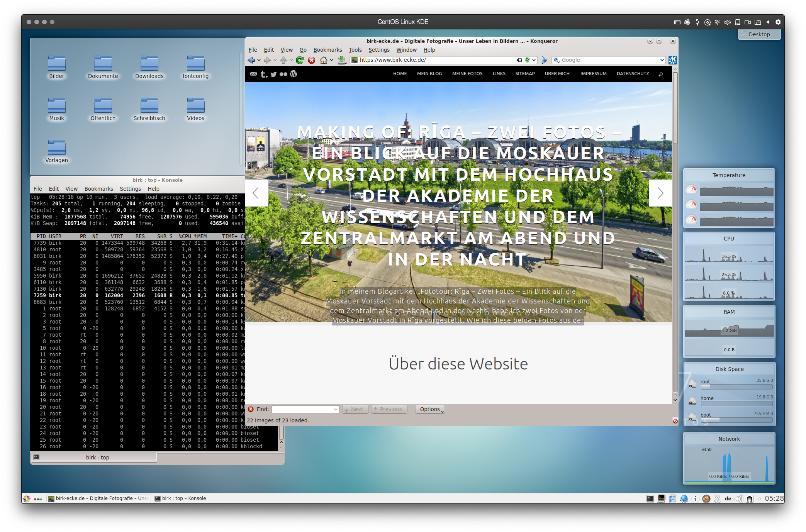
Task: Reload the page in Konqueror
Action: click(x=300, y=60)
